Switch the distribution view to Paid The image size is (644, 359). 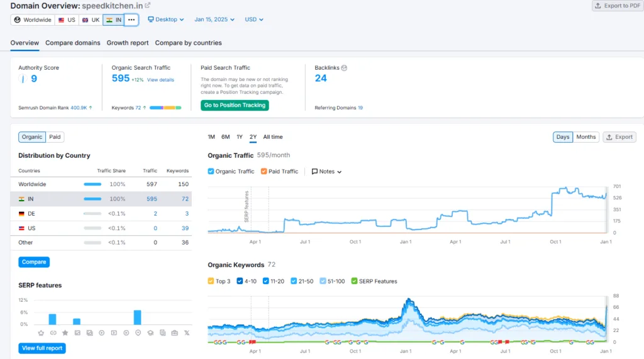55,137
